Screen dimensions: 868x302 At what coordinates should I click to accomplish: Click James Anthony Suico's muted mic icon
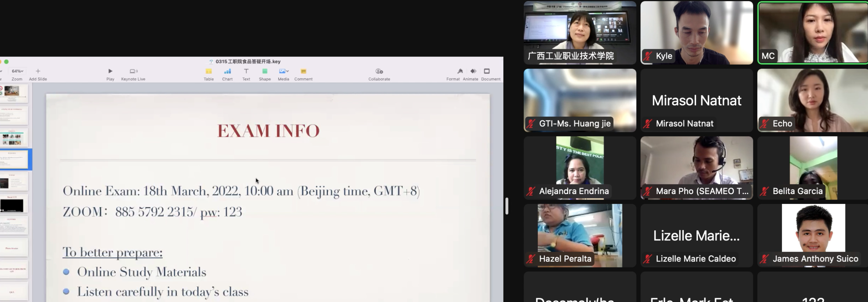pyautogui.click(x=765, y=259)
